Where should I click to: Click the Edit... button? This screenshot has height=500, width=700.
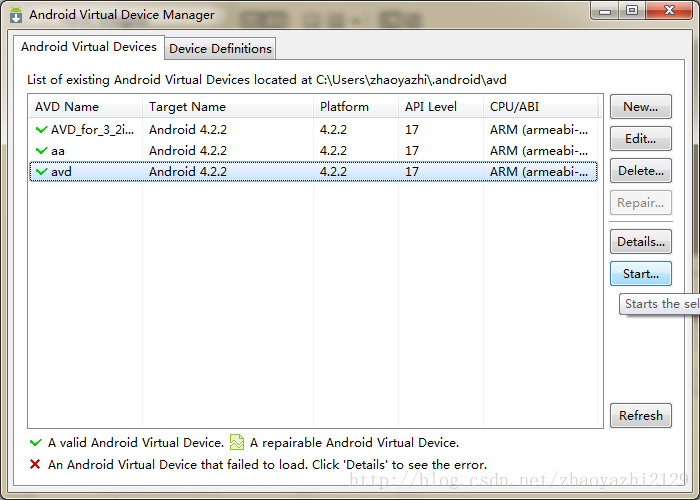[641, 139]
